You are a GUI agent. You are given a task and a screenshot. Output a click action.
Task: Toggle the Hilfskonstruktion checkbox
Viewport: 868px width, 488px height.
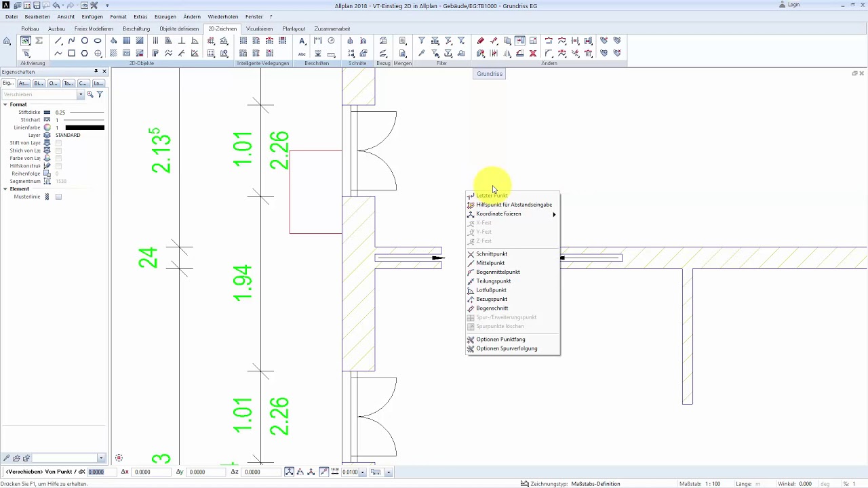[58, 166]
